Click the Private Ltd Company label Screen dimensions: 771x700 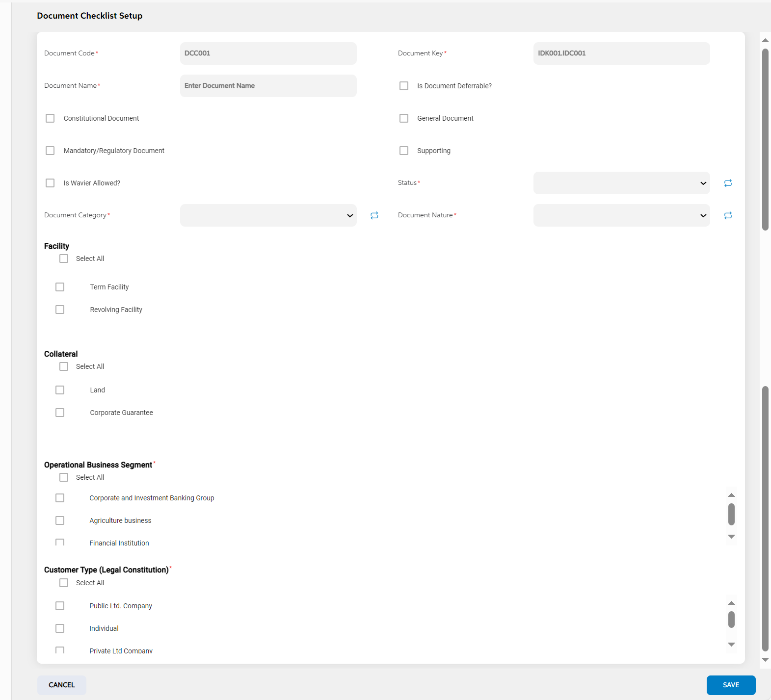click(x=121, y=651)
